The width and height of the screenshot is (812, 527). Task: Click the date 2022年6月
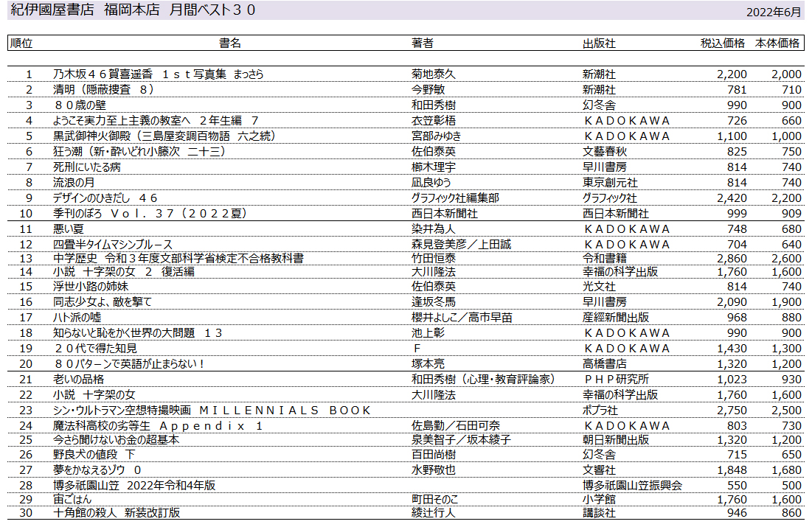pyautogui.click(x=773, y=12)
